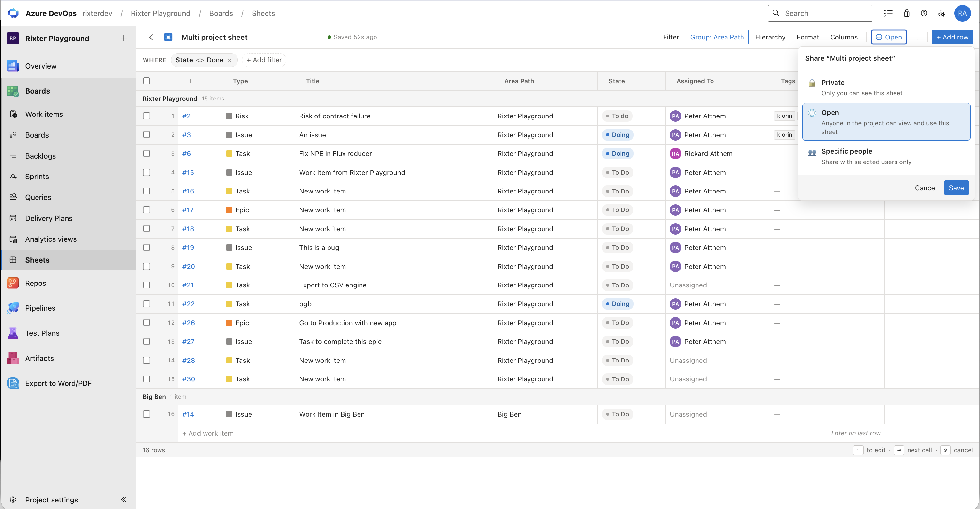The height and width of the screenshot is (509, 980).
Task: Open the Group: Area Path dropdown
Action: [x=717, y=37]
